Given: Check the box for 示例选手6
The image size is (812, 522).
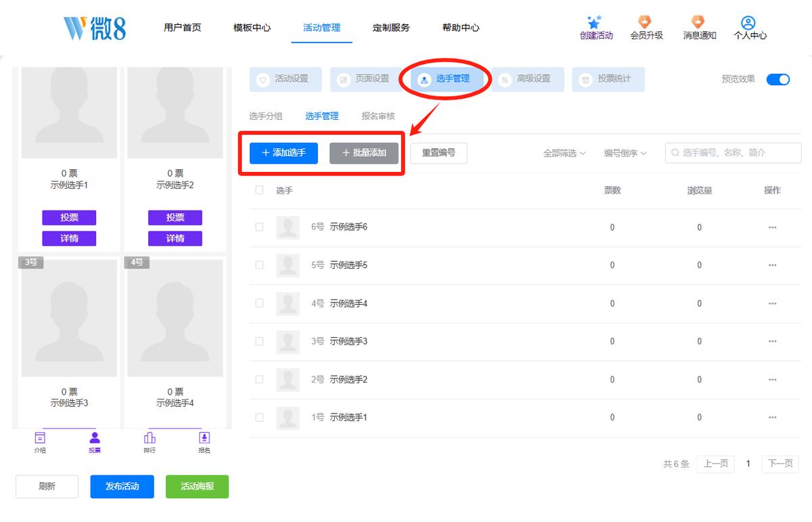Looking at the screenshot, I should [259, 227].
